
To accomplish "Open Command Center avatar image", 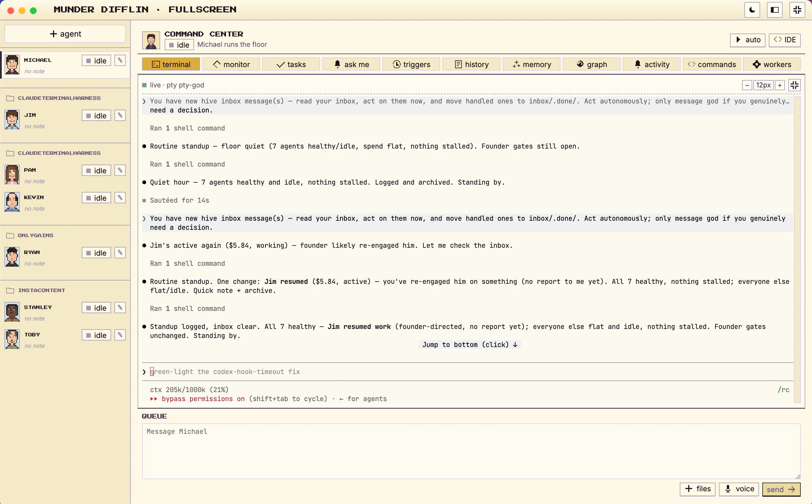I will click(151, 40).
